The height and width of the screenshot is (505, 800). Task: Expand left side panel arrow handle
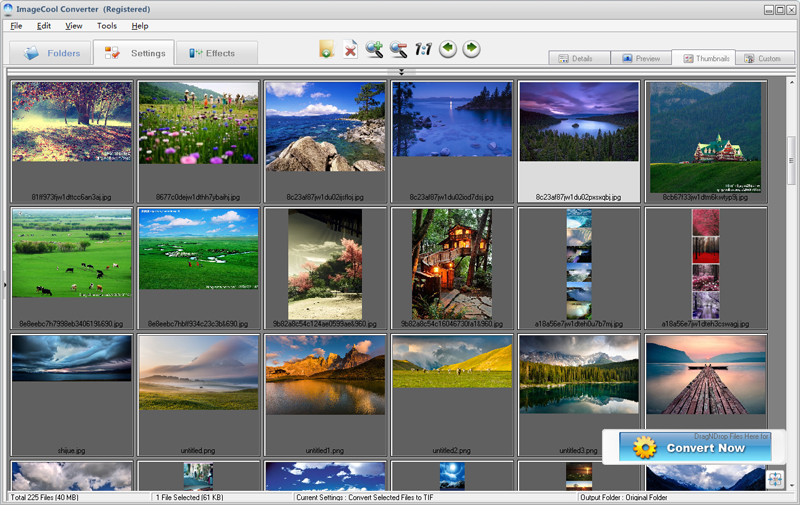coord(5,284)
